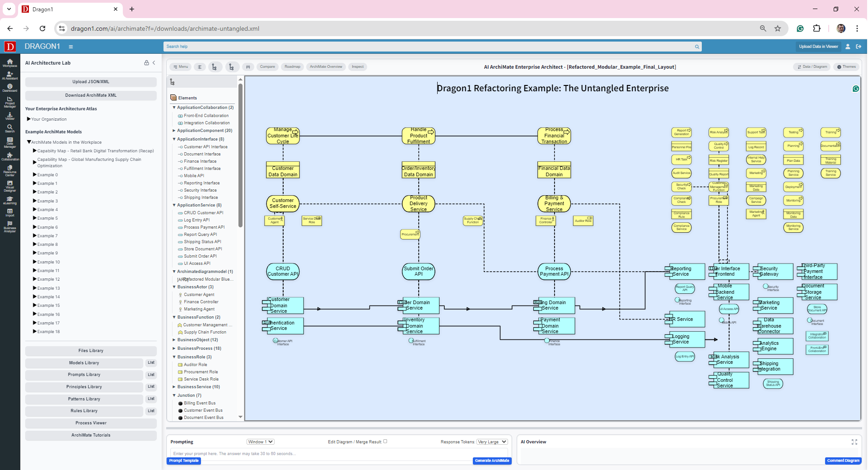Click the Generate ArchiMate button
868x470 pixels.
pos(492,461)
